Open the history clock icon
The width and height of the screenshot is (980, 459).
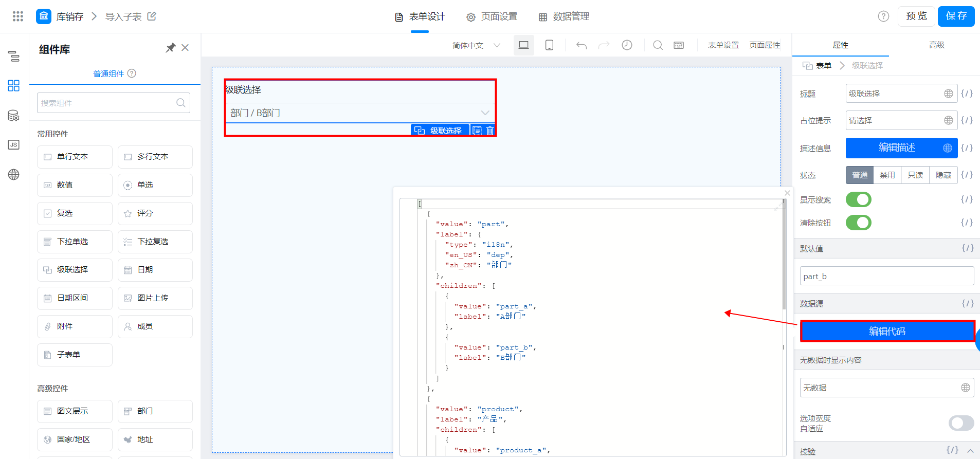(627, 45)
